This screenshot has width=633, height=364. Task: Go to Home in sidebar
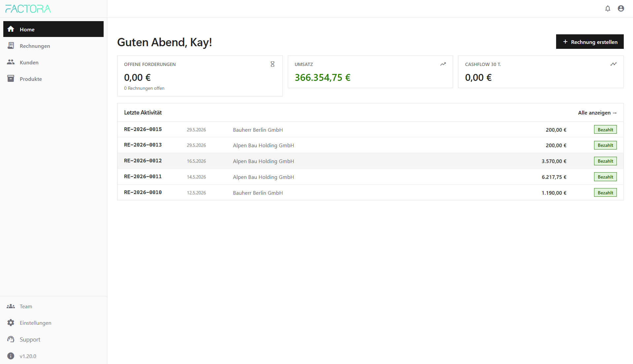click(53, 29)
